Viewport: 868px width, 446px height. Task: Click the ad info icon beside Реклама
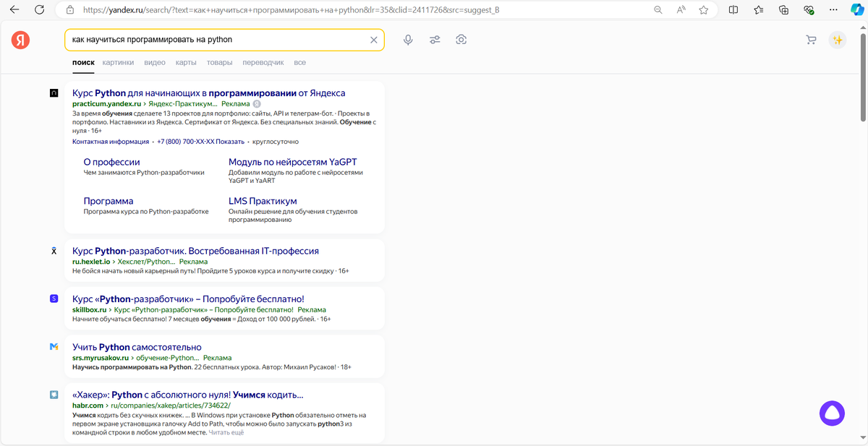click(x=256, y=104)
